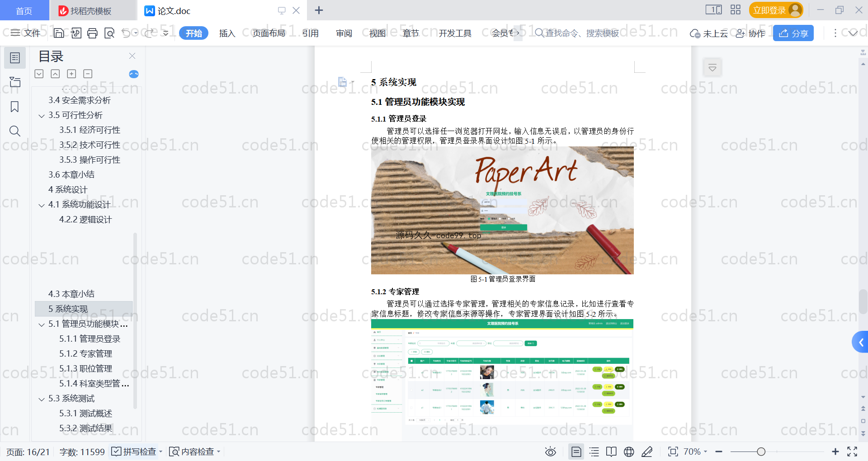868x461 pixels.
Task: Click the undo arrow icon
Action: [126, 33]
